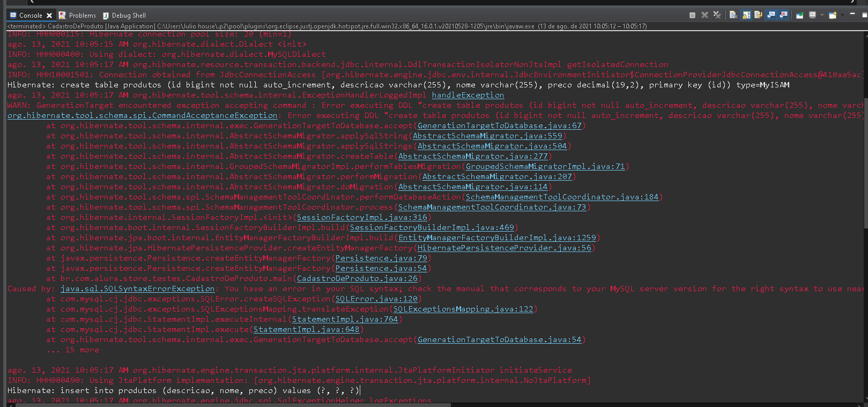
Task: Pin the current console
Action: click(799, 15)
